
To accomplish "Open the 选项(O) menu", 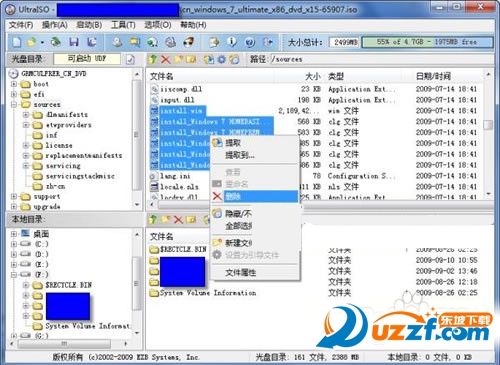I will point(158,25).
